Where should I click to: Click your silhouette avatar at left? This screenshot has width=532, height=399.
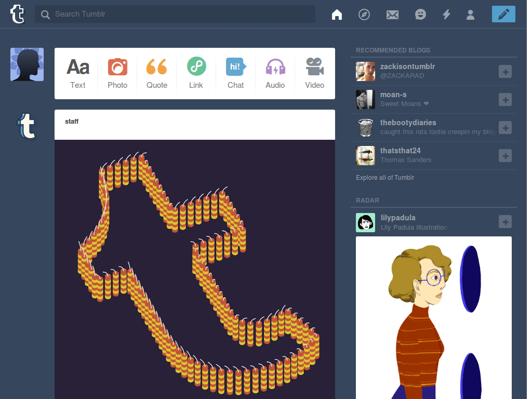[27, 64]
